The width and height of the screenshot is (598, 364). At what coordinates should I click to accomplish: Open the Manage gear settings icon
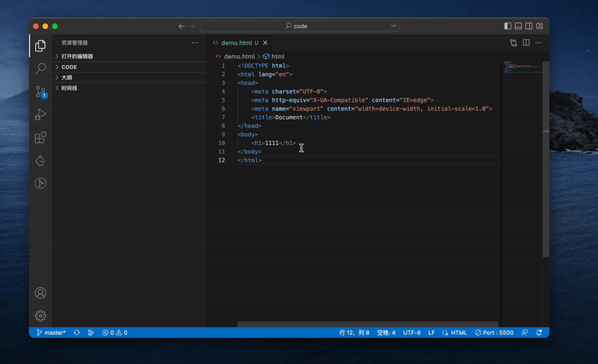(x=40, y=315)
